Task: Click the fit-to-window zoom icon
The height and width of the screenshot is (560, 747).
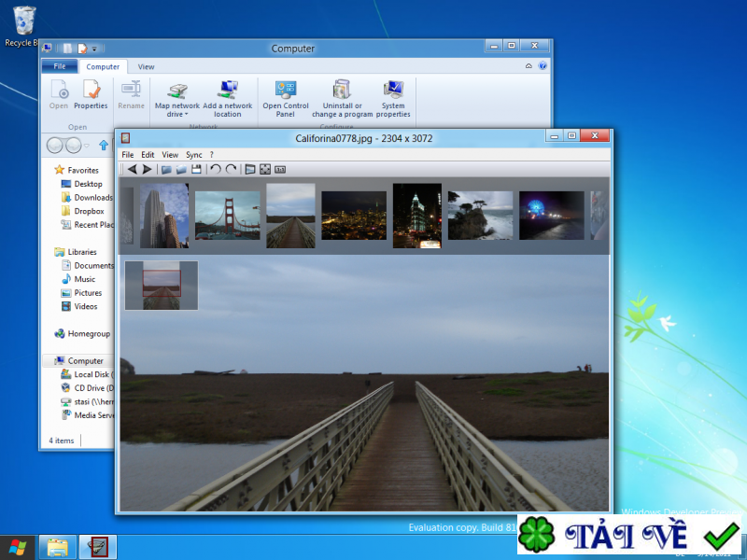Action: [x=264, y=169]
